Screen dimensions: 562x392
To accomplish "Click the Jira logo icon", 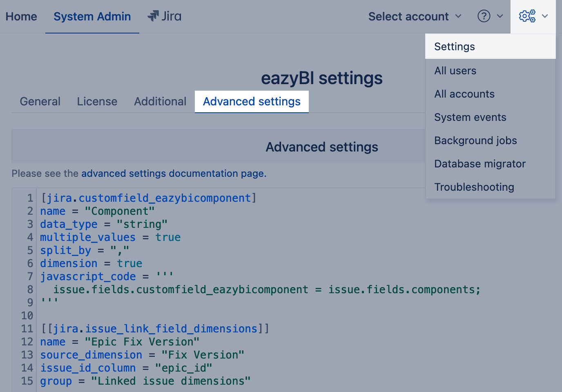I will (x=153, y=16).
